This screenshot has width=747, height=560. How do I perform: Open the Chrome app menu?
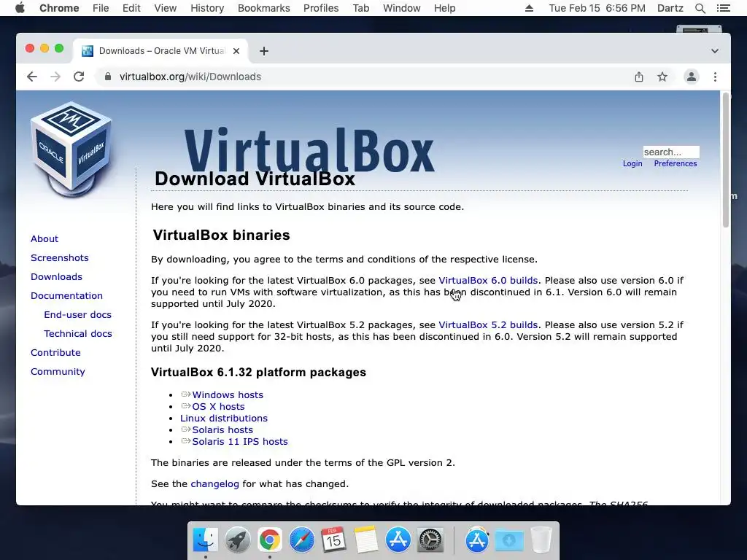59,8
